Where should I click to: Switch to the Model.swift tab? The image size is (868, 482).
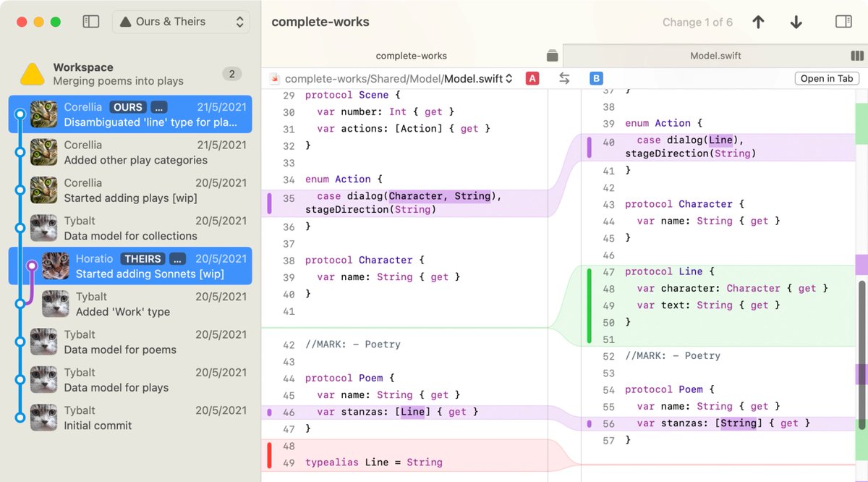pyautogui.click(x=715, y=56)
